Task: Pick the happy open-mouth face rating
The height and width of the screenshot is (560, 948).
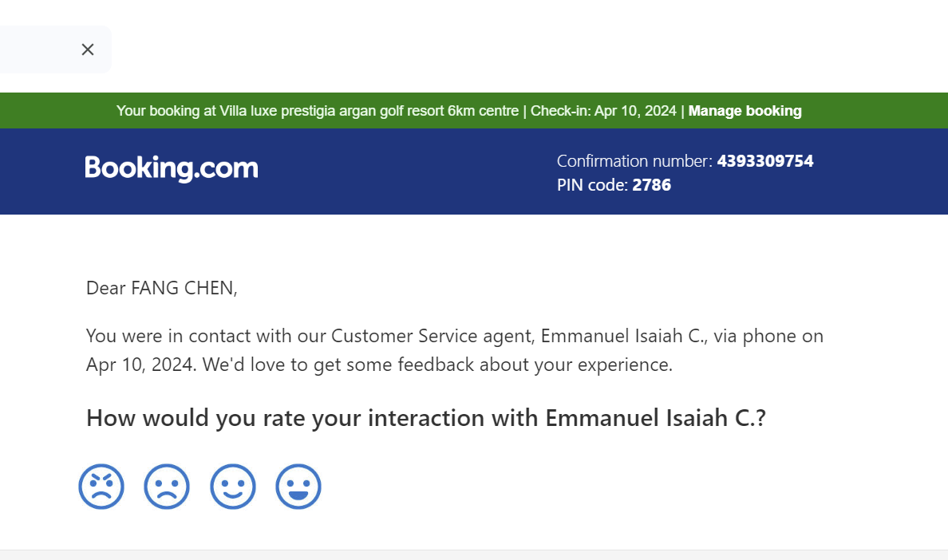Action: point(298,487)
